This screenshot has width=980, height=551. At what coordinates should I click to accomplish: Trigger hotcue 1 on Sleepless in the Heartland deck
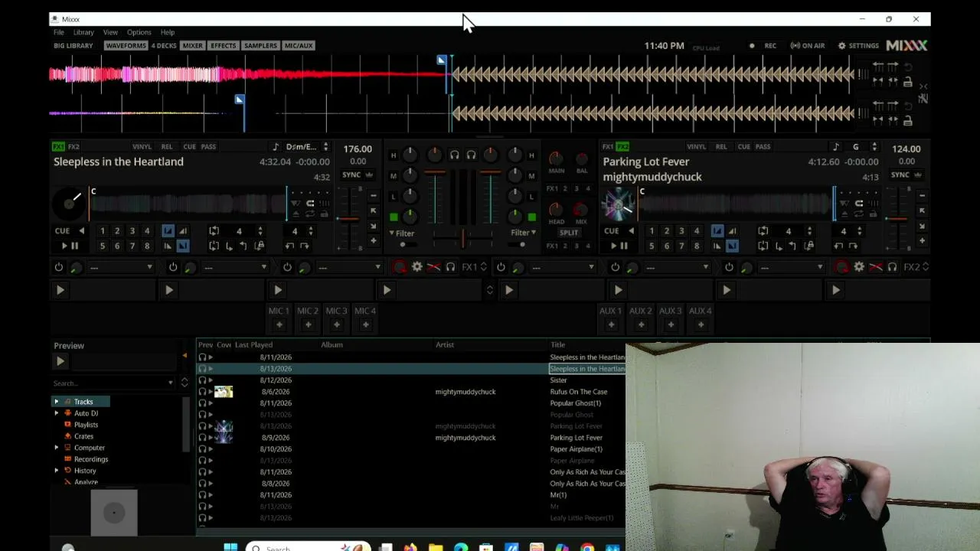tap(102, 230)
